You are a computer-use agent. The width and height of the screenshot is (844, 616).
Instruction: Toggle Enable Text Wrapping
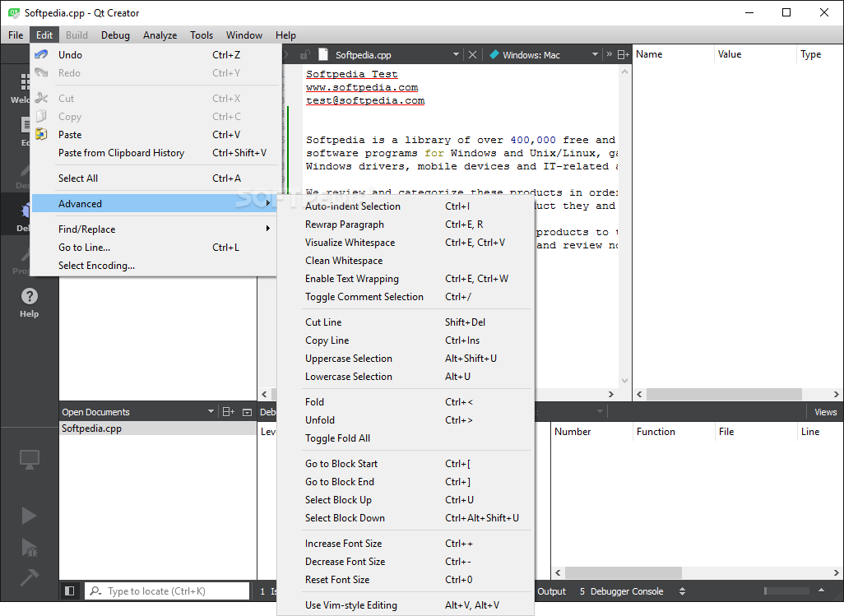pyautogui.click(x=406, y=279)
